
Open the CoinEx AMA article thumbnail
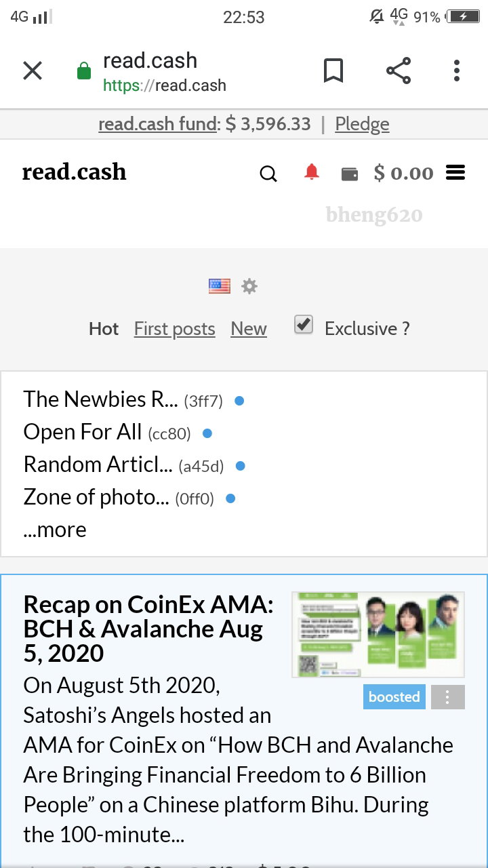(x=378, y=635)
